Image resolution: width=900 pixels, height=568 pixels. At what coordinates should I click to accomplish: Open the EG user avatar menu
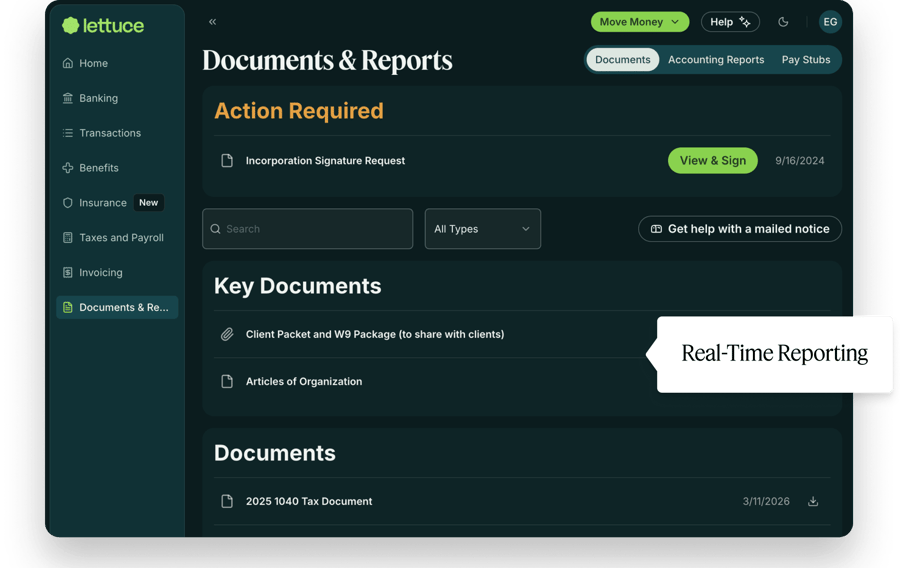(830, 22)
